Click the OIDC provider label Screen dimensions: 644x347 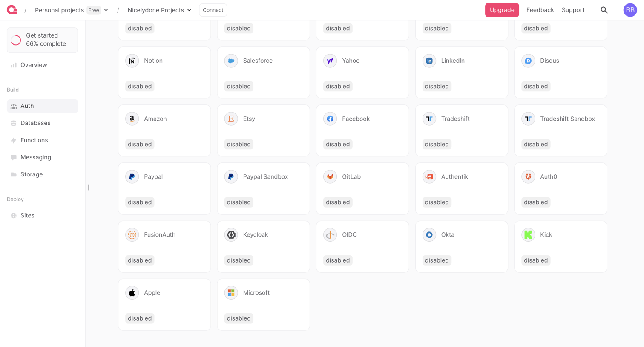(x=349, y=234)
